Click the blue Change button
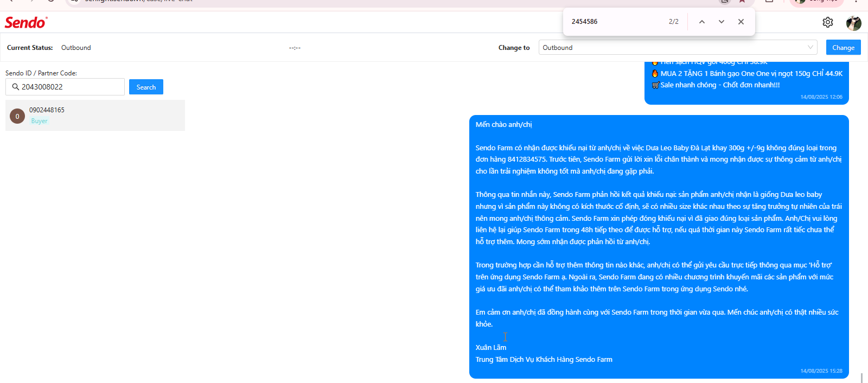Viewport: 868px width, 383px height. (843, 48)
